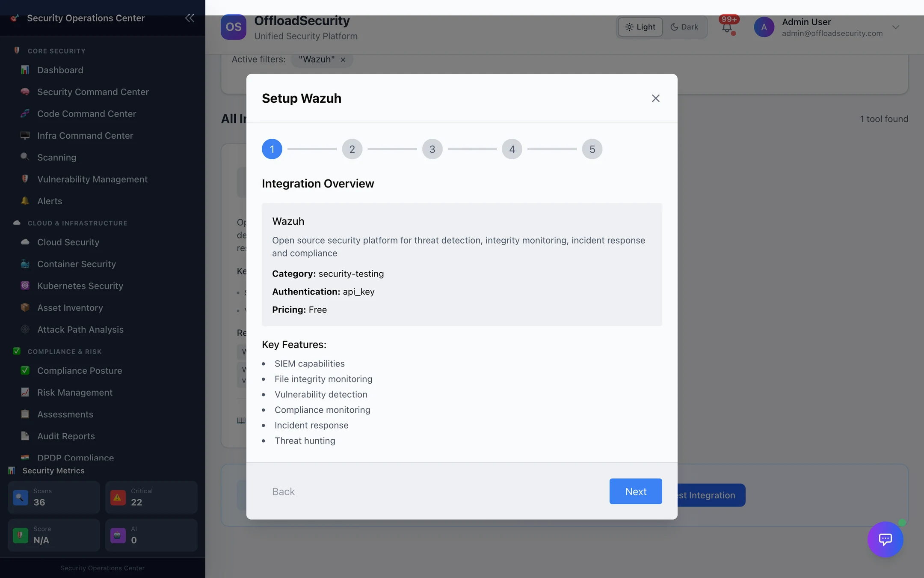Go to Code Command Center
The width and height of the screenshot is (924, 578).
86,113
